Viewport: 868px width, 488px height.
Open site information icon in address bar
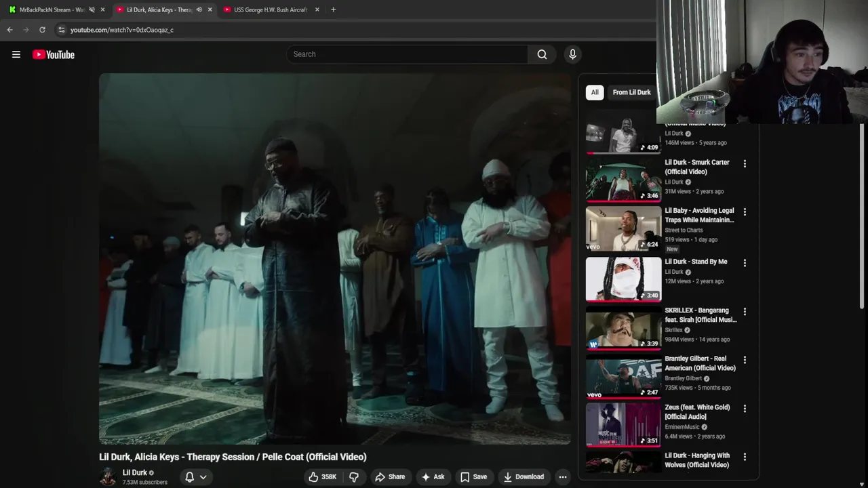pos(62,30)
